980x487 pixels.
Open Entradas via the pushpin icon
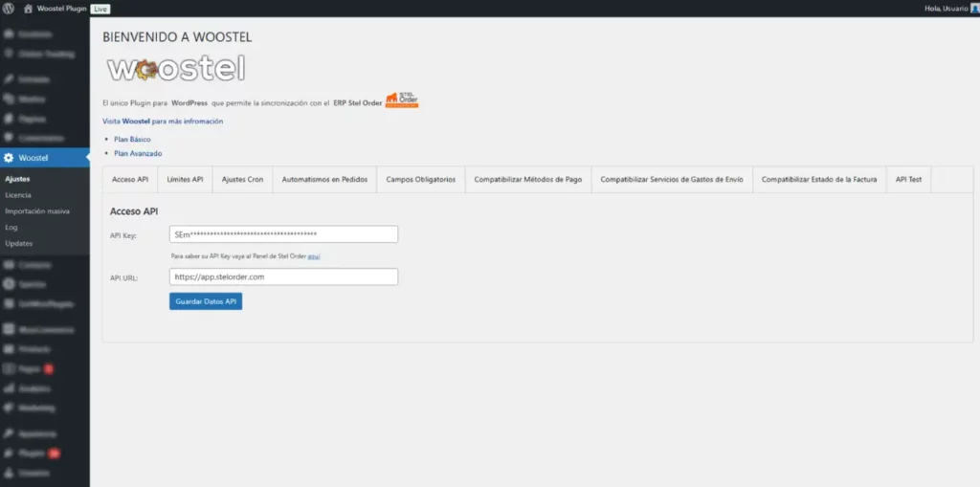tap(9, 79)
